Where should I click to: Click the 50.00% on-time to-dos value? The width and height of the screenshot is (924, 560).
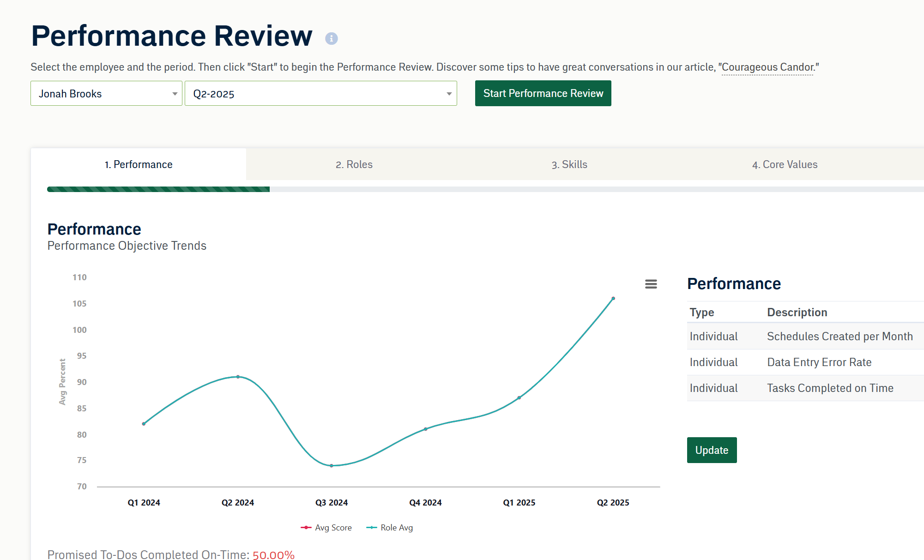(273, 555)
